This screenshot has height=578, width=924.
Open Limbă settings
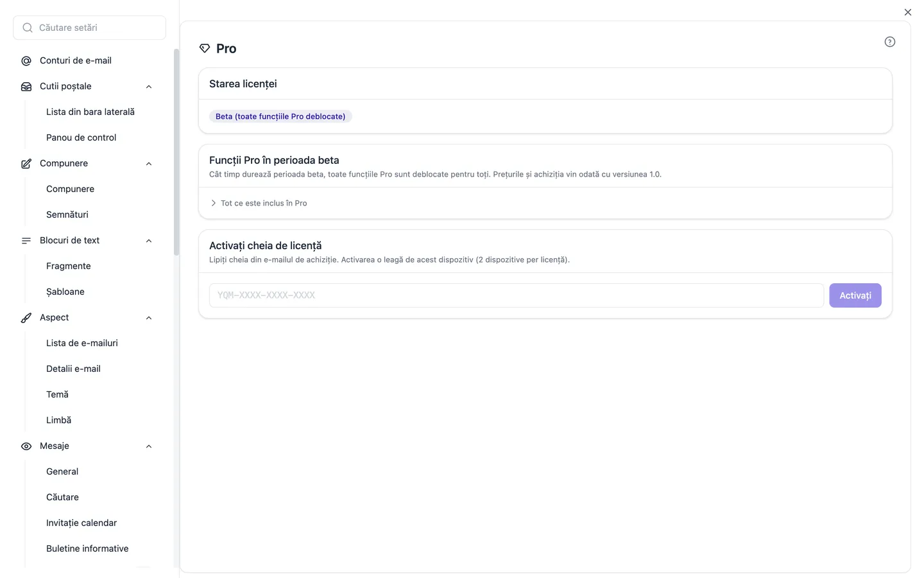pyautogui.click(x=59, y=420)
